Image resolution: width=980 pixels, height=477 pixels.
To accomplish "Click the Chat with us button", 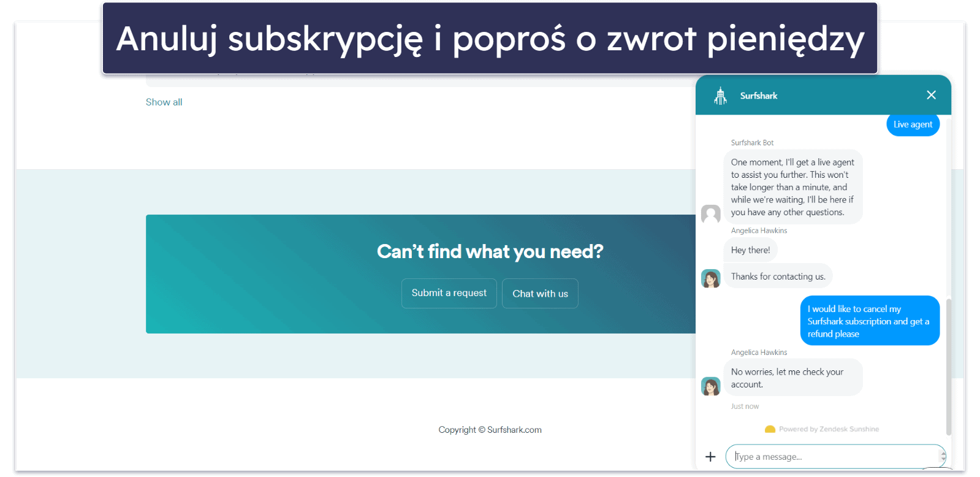I will 540,294.
